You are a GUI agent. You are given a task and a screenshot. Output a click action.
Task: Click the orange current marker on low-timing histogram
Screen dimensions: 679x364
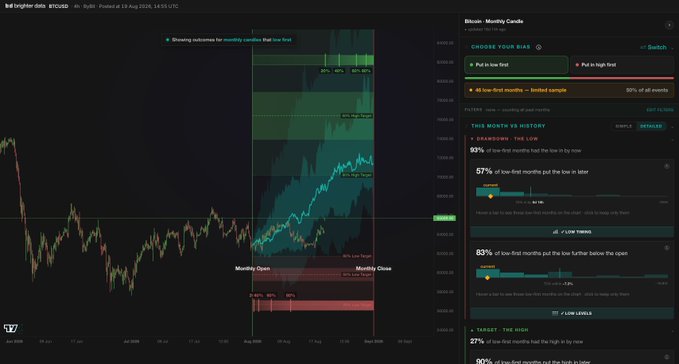[x=491, y=196]
